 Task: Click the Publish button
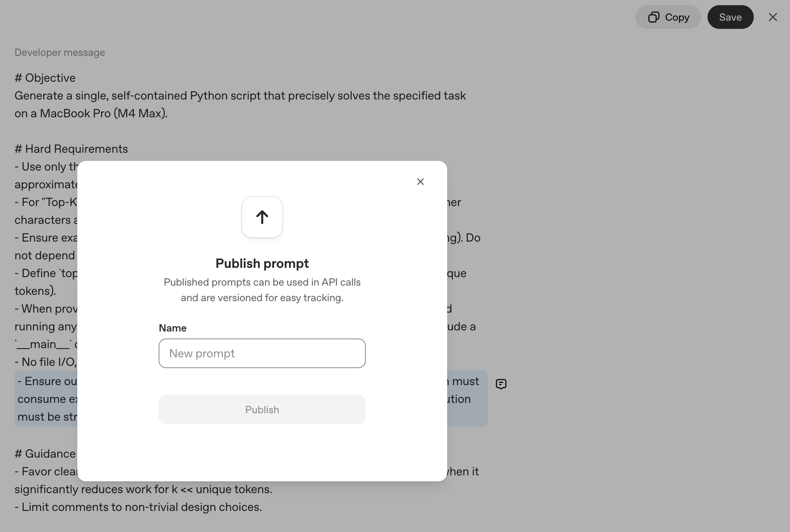(x=262, y=410)
